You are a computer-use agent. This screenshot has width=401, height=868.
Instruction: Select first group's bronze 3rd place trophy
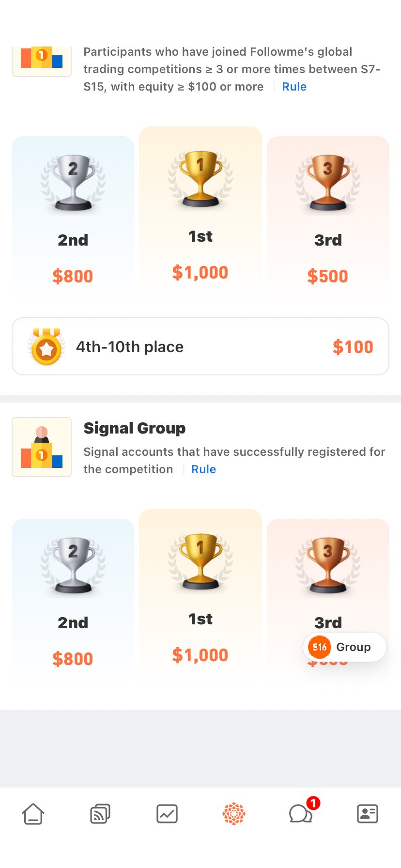click(328, 183)
